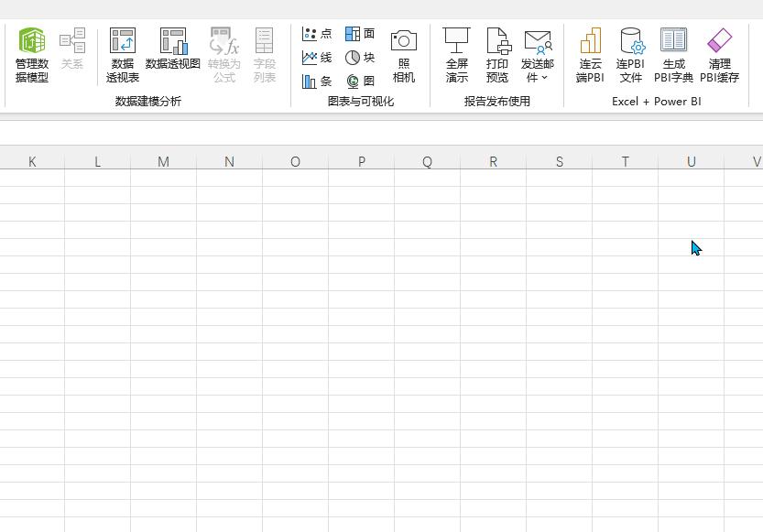Image resolution: width=763 pixels, height=532 pixels.
Task: Select column N header
Action: tap(229, 161)
